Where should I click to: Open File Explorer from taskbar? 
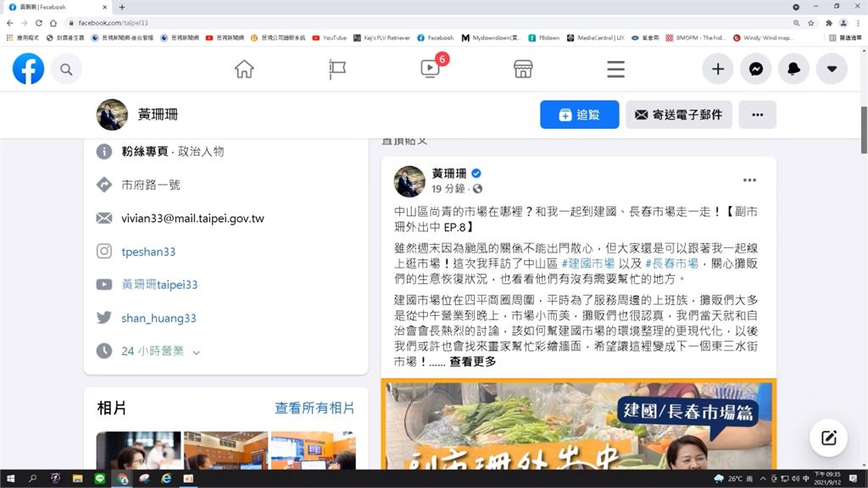click(x=77, y=479)
